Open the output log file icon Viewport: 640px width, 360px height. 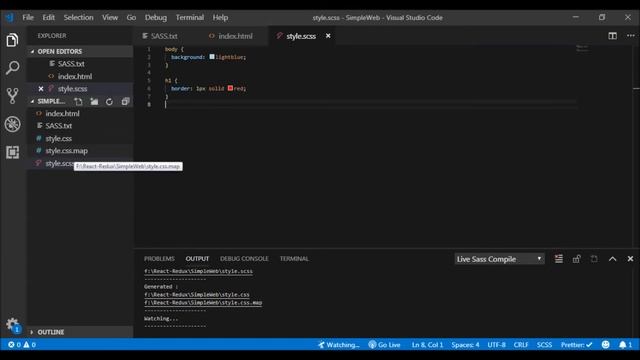click(594, 259)
